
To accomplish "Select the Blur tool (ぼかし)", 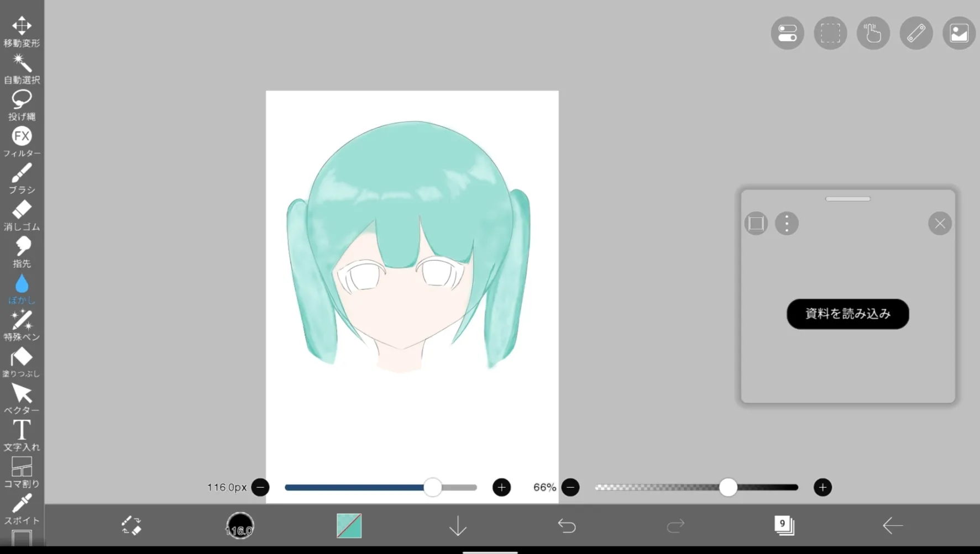I will tap(22, 289).
